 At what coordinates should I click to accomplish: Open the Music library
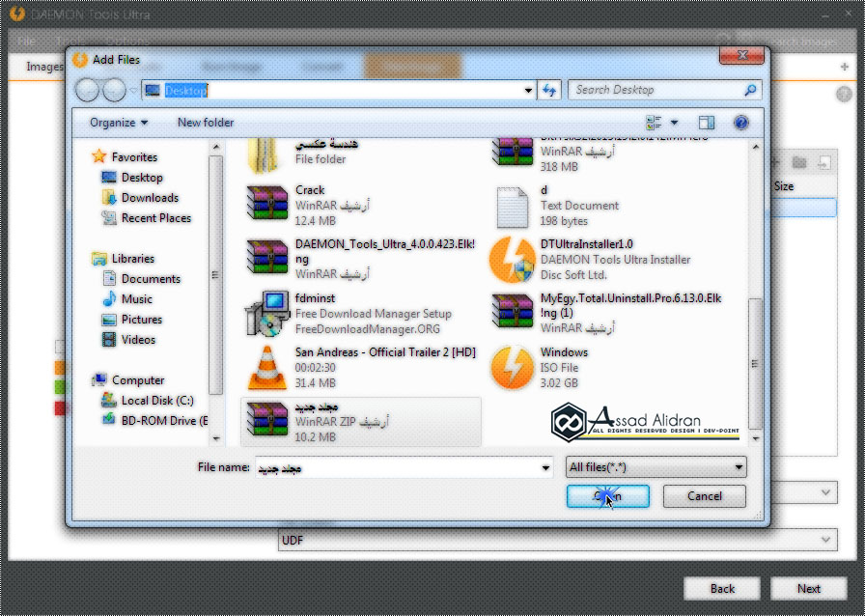(x=126, y=299)
